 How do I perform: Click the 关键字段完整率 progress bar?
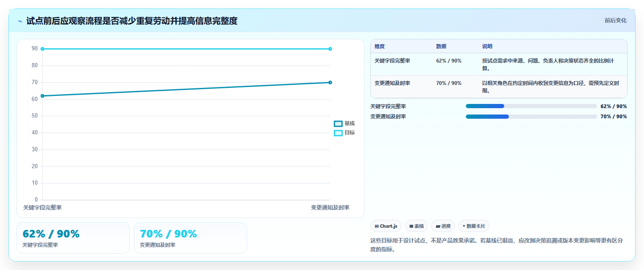(531, 106)
